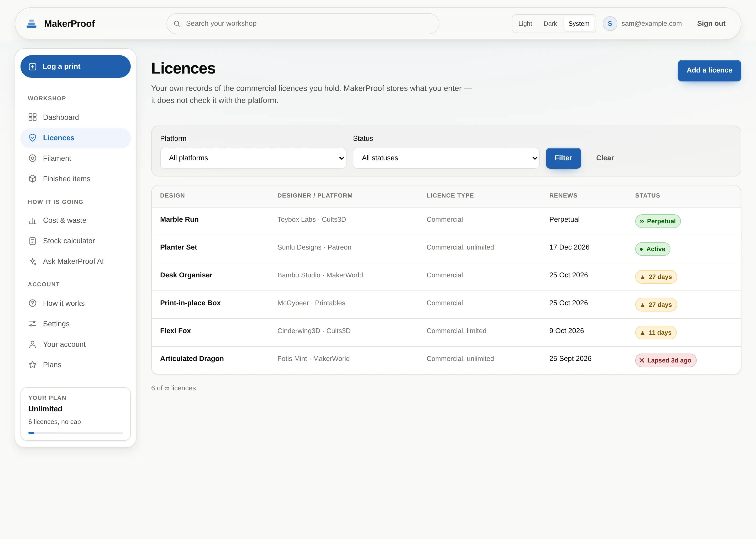
Task: Select the System theme option
Action: pyautogui.click(x=579, y=24)
